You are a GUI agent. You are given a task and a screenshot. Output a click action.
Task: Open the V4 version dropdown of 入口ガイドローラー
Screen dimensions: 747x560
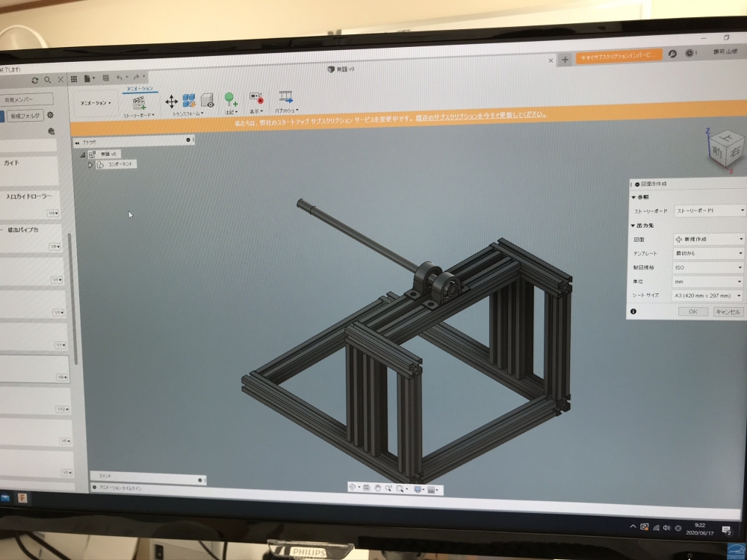tap(53, 213)
